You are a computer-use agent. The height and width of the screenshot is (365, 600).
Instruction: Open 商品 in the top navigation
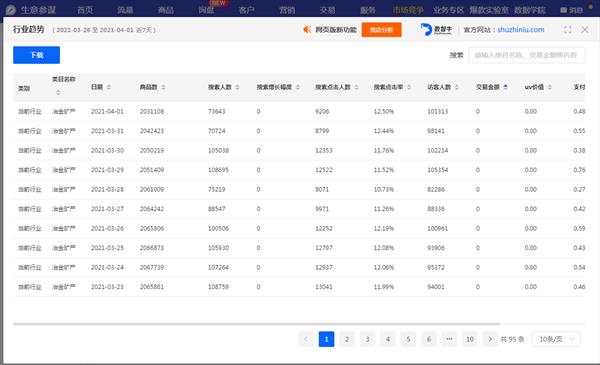point(166,10)
